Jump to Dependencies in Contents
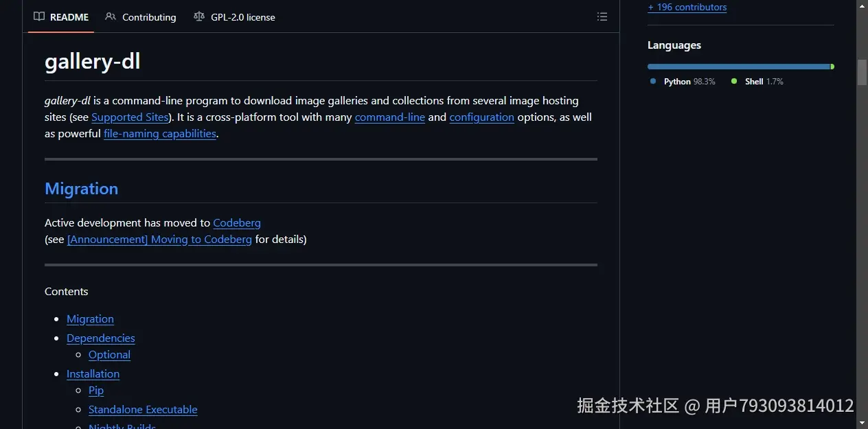 click(101, 338)
